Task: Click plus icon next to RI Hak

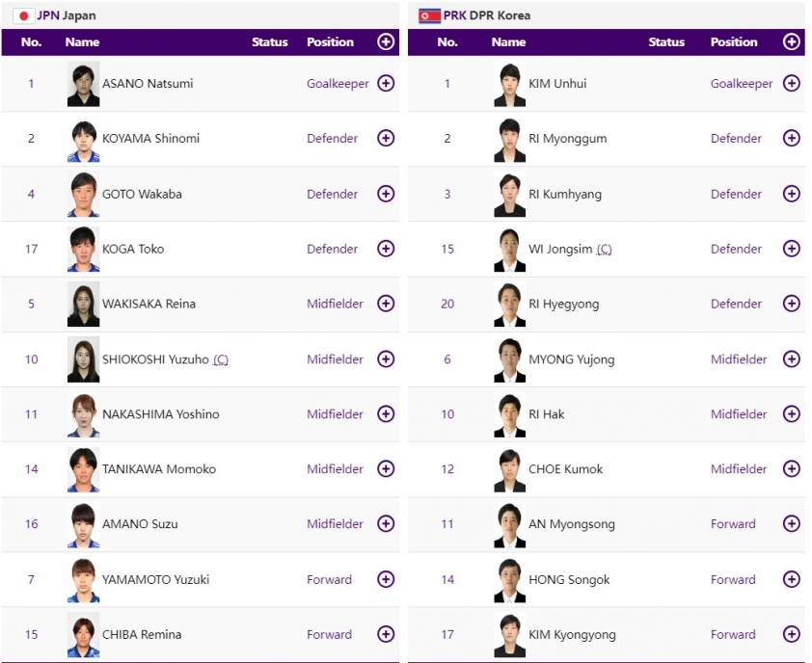Action: 792,413
